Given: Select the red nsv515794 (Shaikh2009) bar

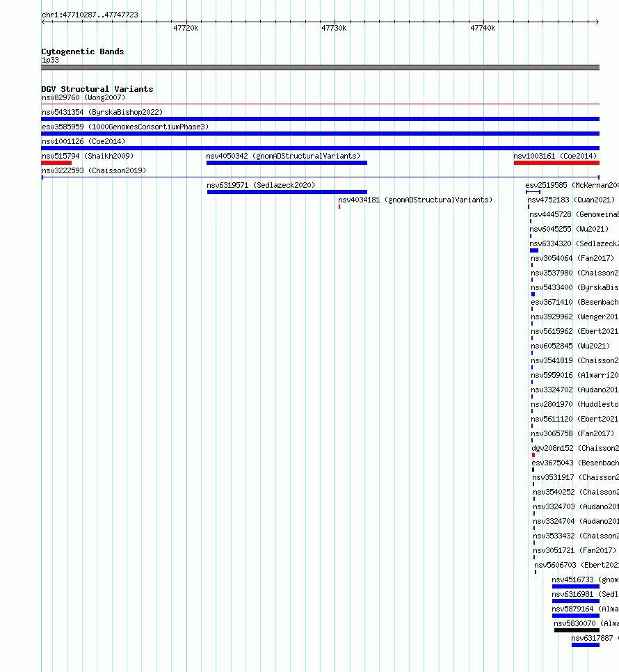Looking at the screenshot, I should coord(56,163).
